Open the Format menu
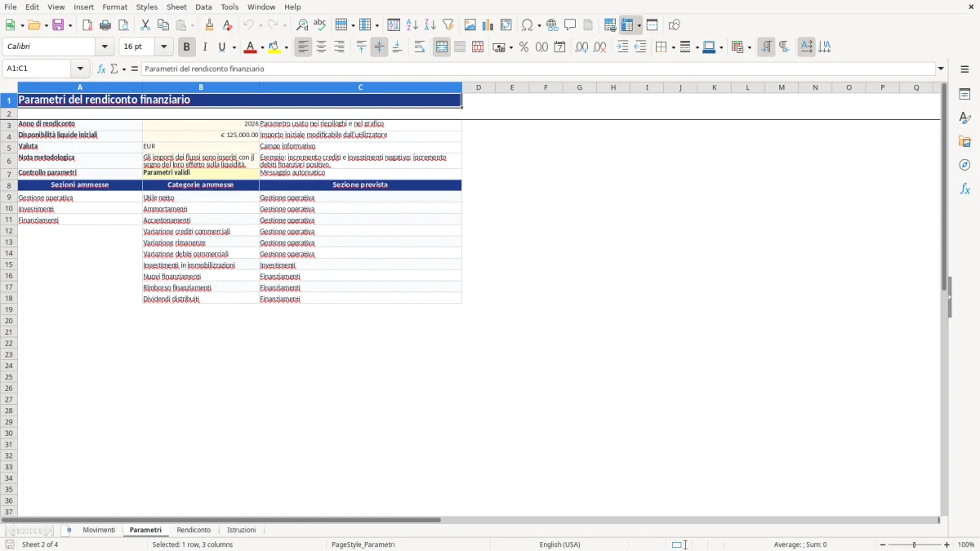The height and width of the screenshot is (551, 980). [115, 7]
